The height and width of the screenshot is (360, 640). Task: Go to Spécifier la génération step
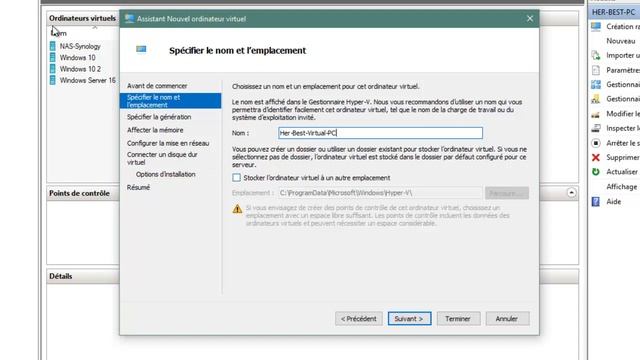point(159,117)
